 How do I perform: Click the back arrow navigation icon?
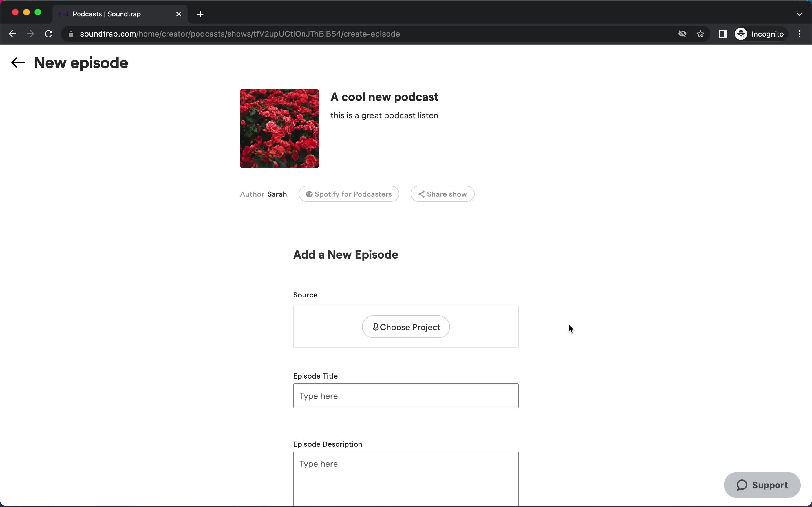17,63
